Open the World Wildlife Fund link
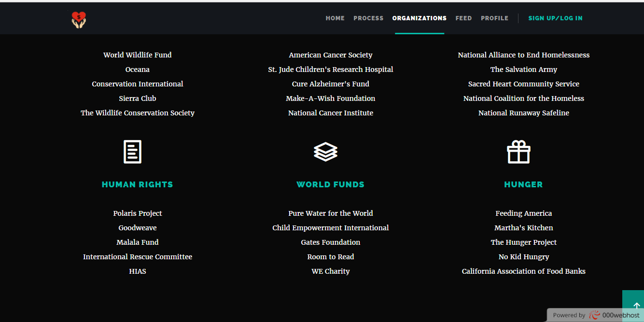 (x=138, y=55)
